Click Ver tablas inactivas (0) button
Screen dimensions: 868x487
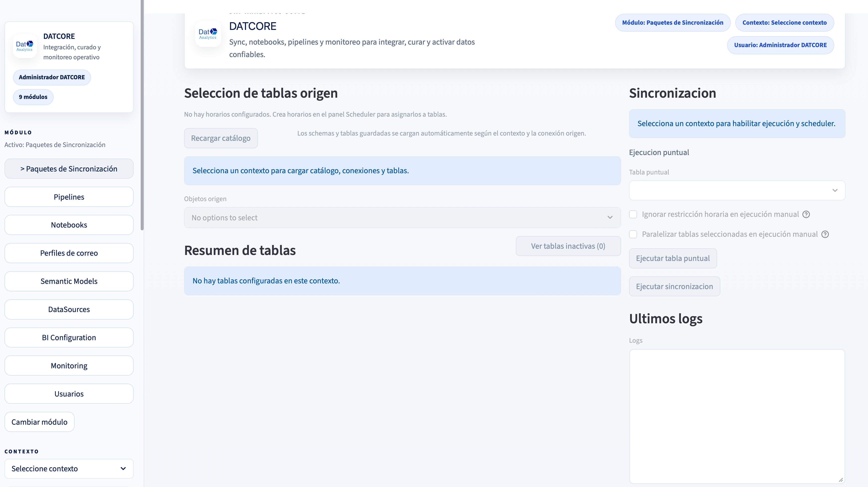(568, 246)
